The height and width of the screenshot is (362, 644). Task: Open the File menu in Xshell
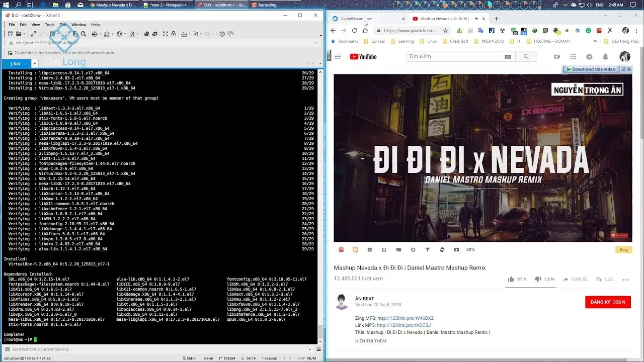pos(12,25)
